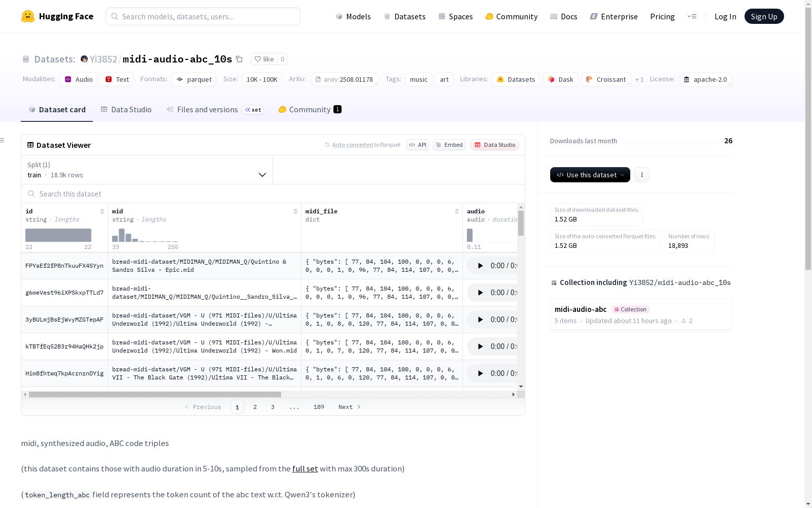Go to the Pricing page
The image size is (812, 508).
tap(662, 16)
